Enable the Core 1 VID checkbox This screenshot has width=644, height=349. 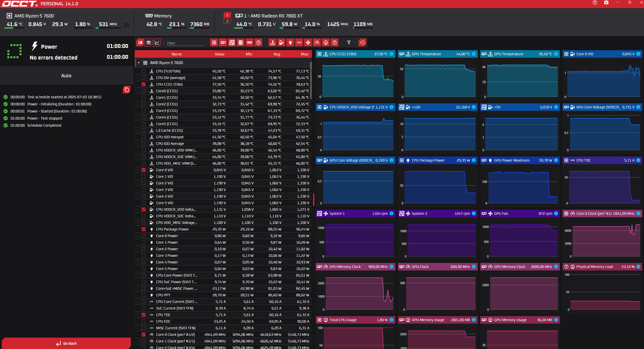[x=144, y=177]
